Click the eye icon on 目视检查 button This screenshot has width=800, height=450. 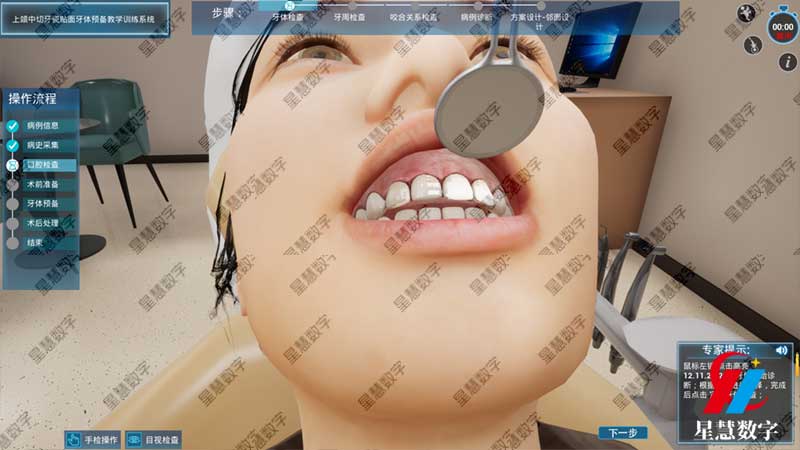135,439
